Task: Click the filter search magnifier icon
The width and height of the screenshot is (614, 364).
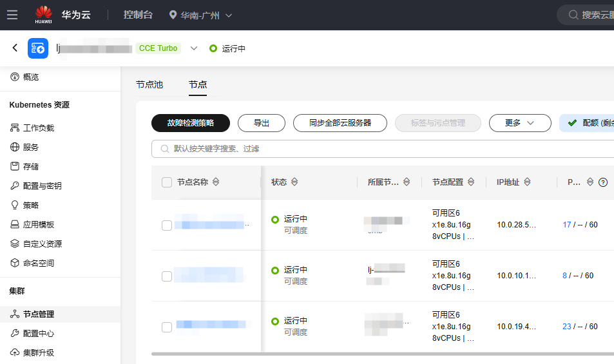Action: pyautogui.click(x=165, y=149)
